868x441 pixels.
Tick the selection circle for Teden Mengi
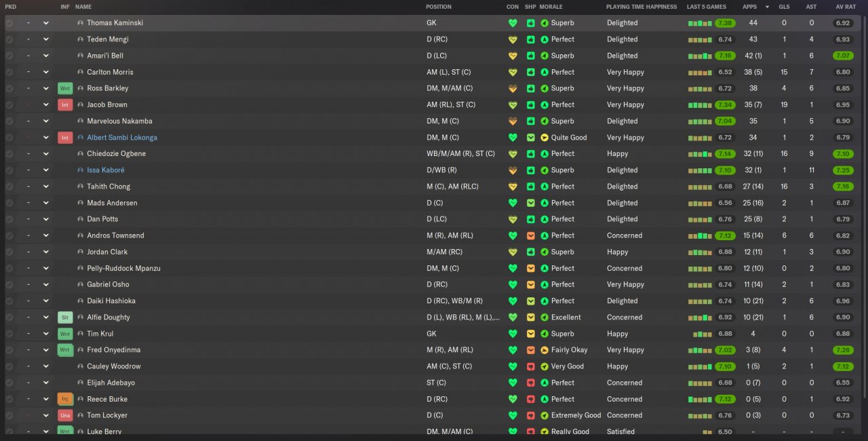[9, 39]
